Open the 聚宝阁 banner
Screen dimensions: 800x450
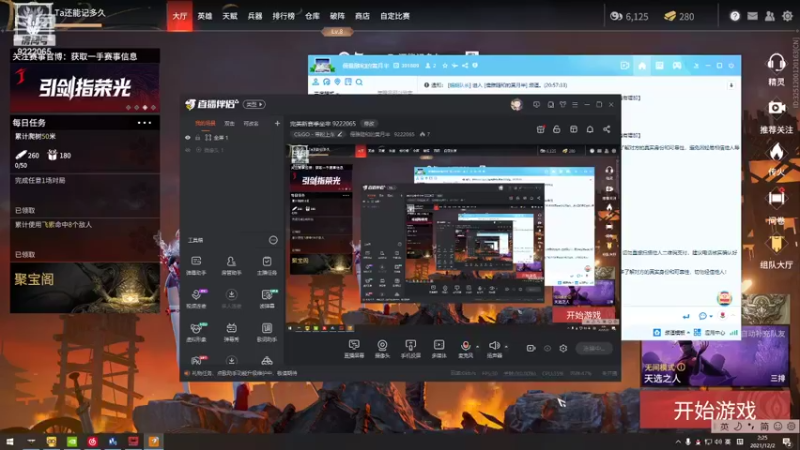point(85,288)
